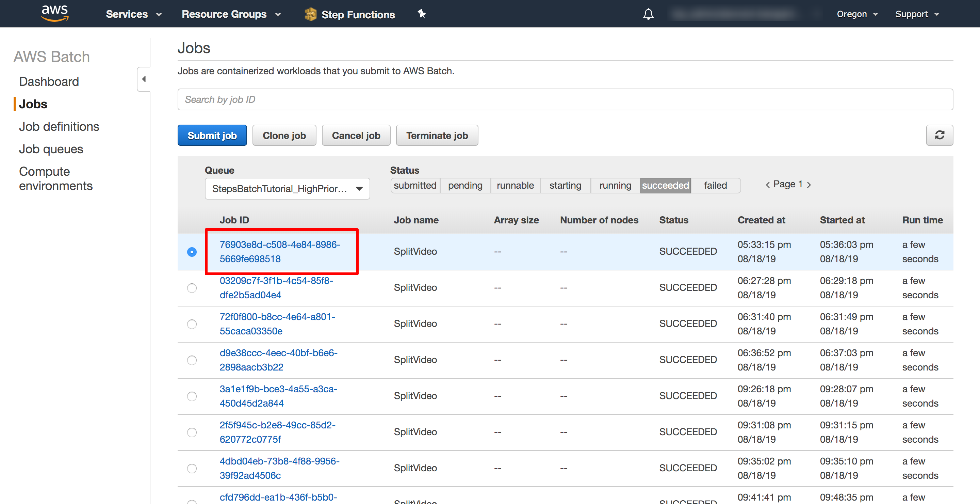Select radio for job 72f0f800
The image size is (980, 504).
coord(192,324)
